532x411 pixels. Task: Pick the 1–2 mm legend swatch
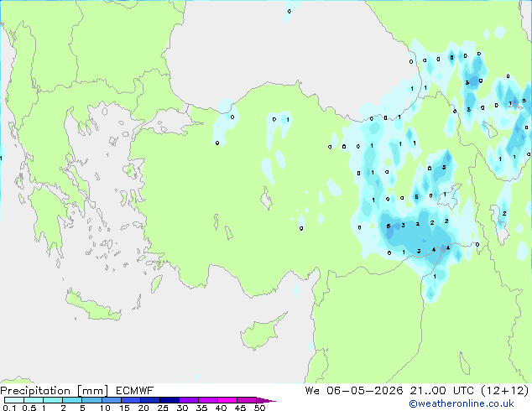[x=53, y=400]
